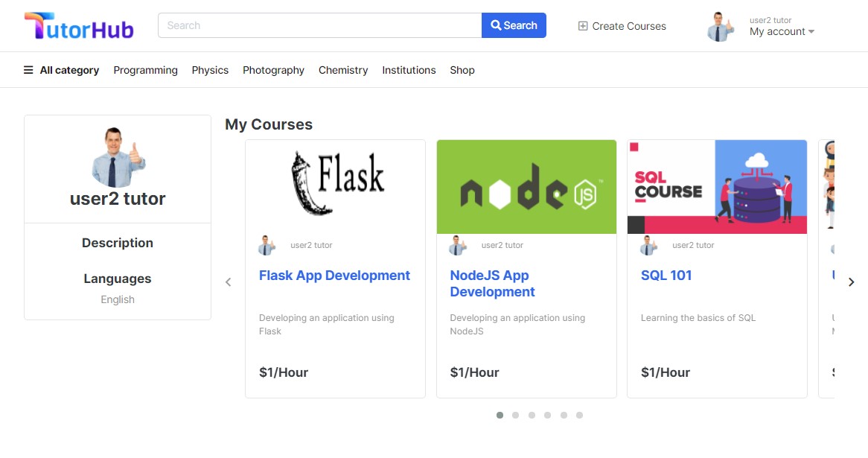Select the Chemistry category

[x=343, y=70]
